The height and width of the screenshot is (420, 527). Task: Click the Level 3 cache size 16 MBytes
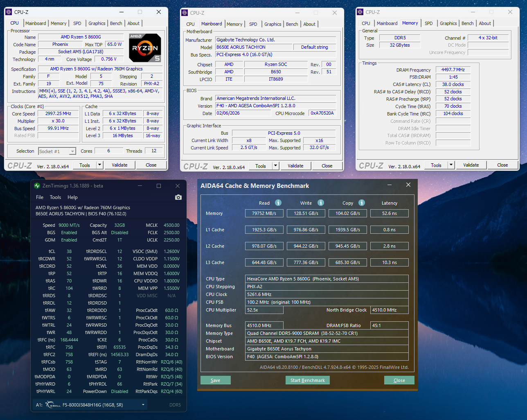click(123, 135)
